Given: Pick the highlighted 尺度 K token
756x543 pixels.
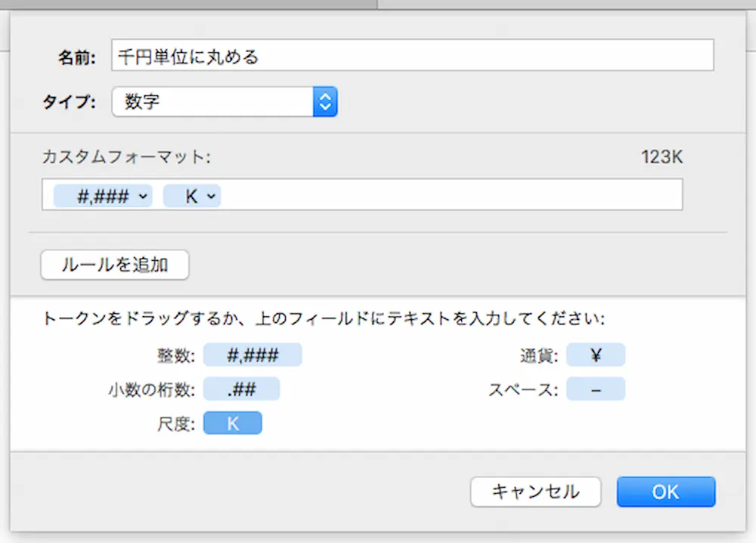Looking at the screenshot, I should [x=233, y=424].
